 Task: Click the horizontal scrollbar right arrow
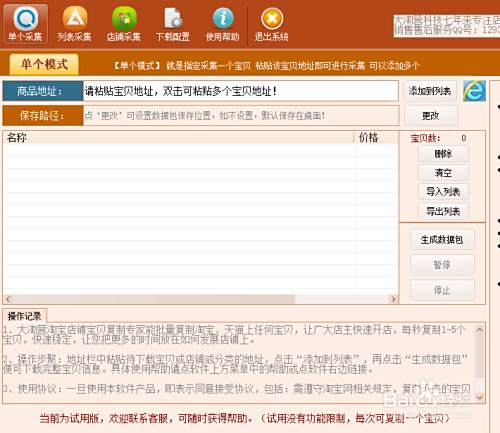coord(393,299)
